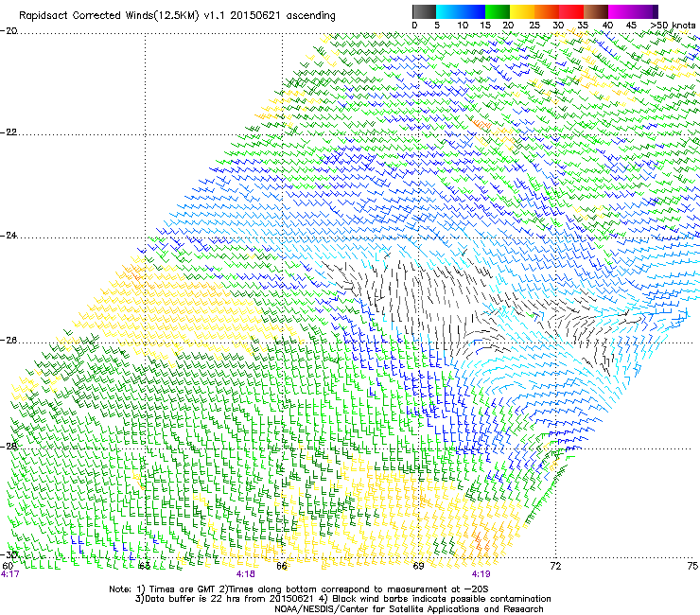Screen dimensions: 700x615
Task: Click the longitude label '66'
Action: pyautogui.click(x=282, y=566)
